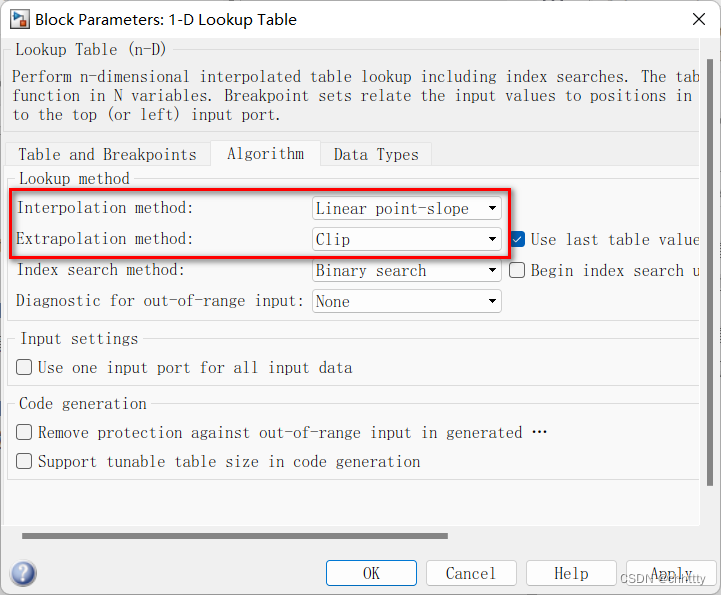The width and height of the screenshot is (721, 595).
Task: Click the Cancel button
Action: [x=471, y=573]
